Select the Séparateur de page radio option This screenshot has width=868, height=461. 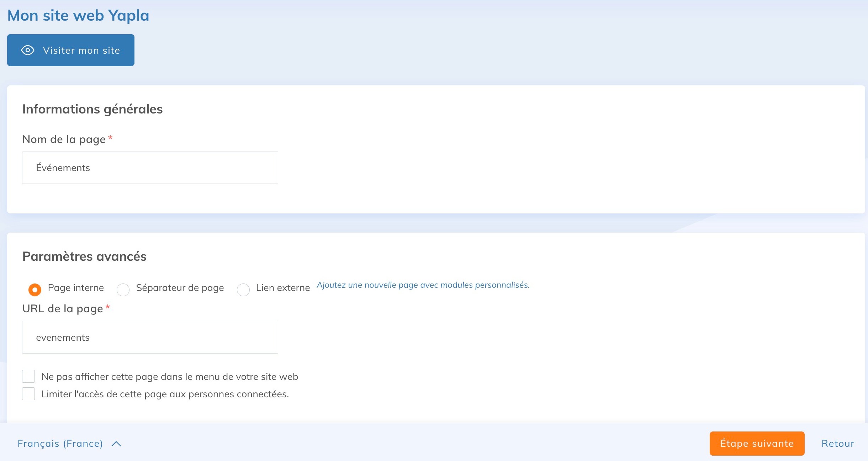click(123, 290)
